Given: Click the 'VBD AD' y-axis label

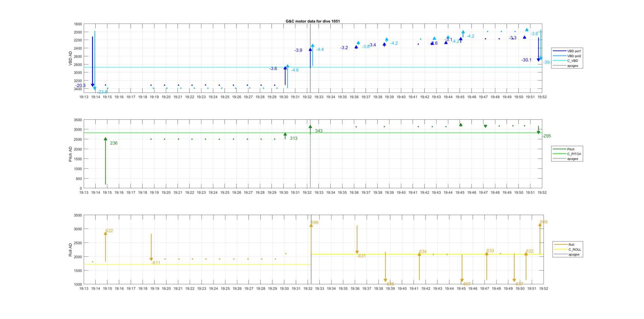Looking at the screenshot, I should [70, 58].
